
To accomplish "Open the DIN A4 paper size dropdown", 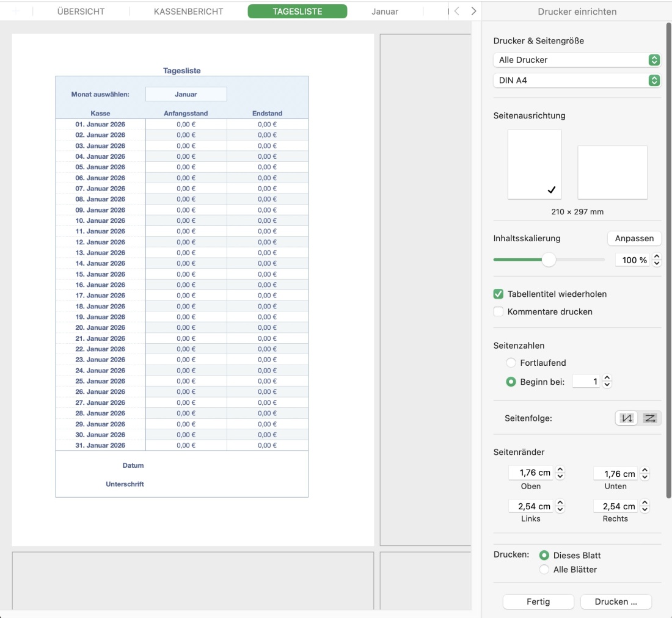I will point(577,81).
